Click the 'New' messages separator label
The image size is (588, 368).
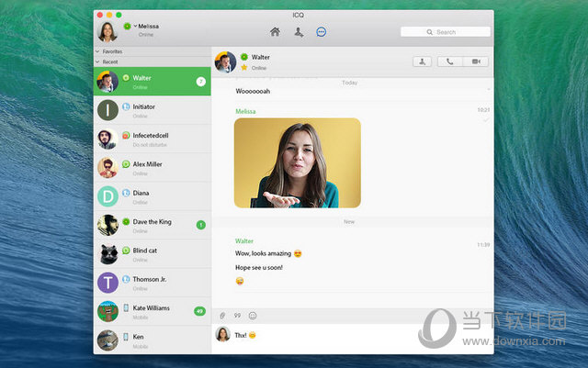pos(349,222)
